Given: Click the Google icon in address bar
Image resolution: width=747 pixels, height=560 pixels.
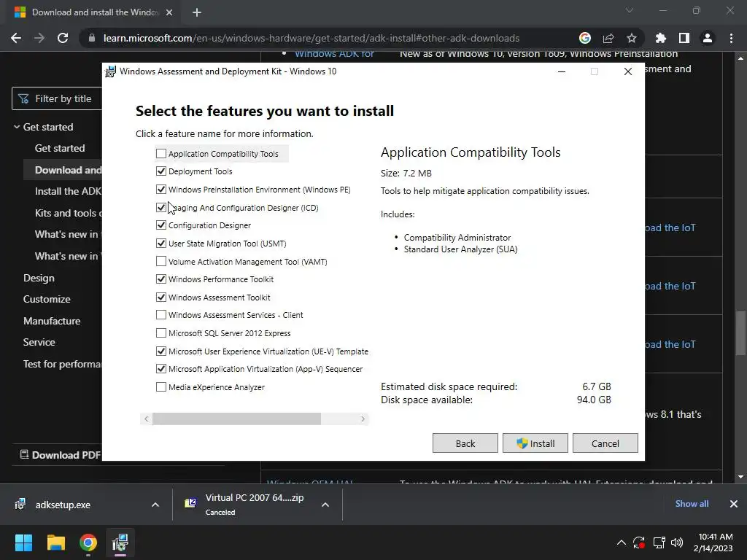Looking at the screenshot, I should [584, 38].
